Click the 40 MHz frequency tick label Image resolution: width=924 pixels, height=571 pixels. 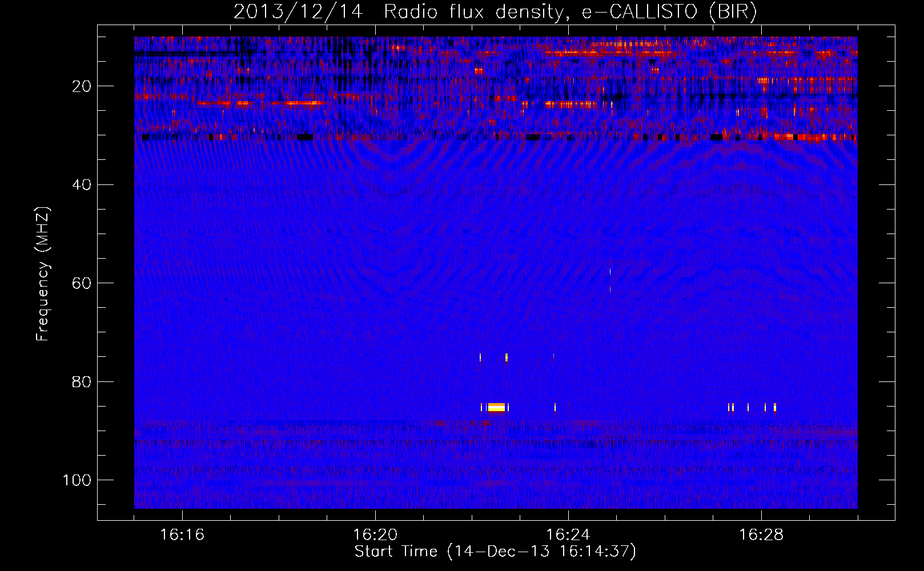tap(82, 184)
